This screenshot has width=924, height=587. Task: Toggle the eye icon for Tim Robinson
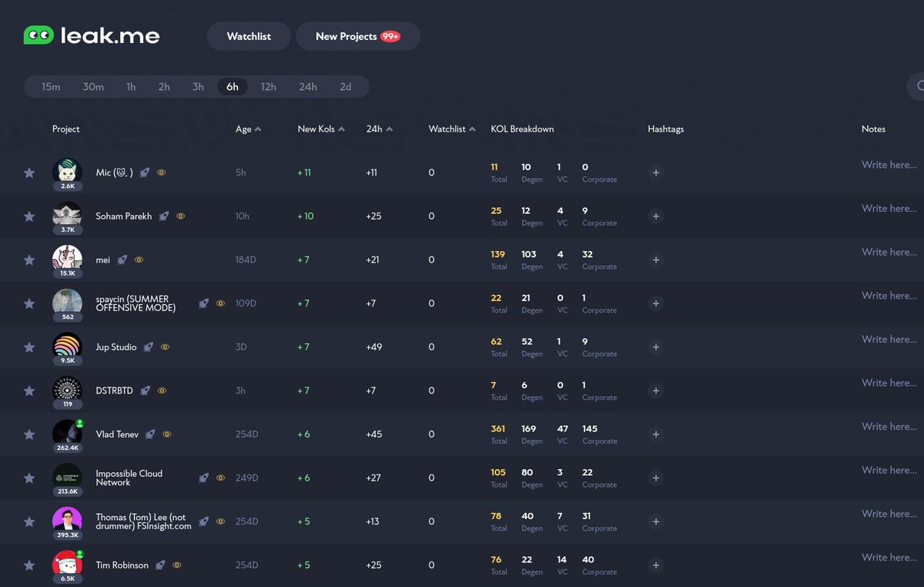click(x=177, y=565)
